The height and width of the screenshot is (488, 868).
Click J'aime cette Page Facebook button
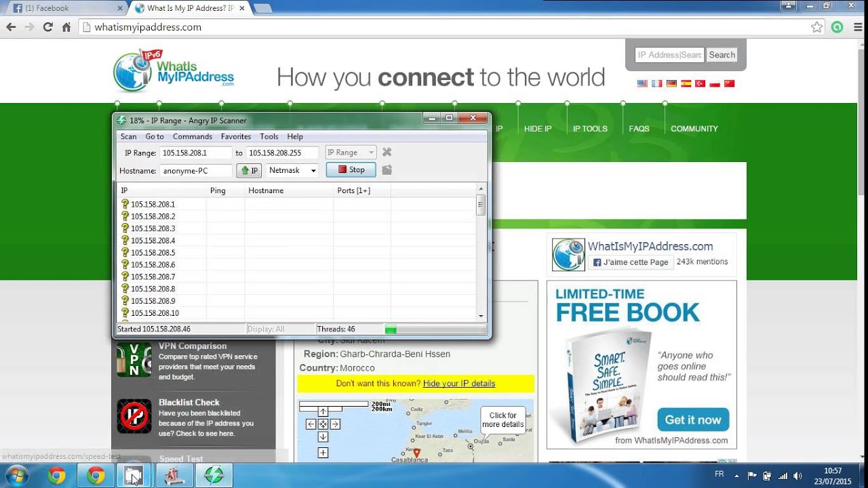pos(631,262)
